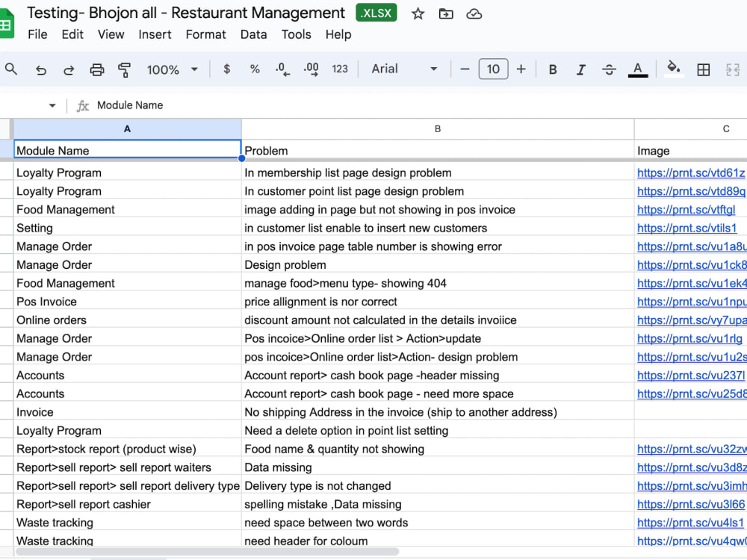Screen dimensions: 747x560
Task: Select cell 'Report>sell report cashier'
Action: (x=127, y=504)
